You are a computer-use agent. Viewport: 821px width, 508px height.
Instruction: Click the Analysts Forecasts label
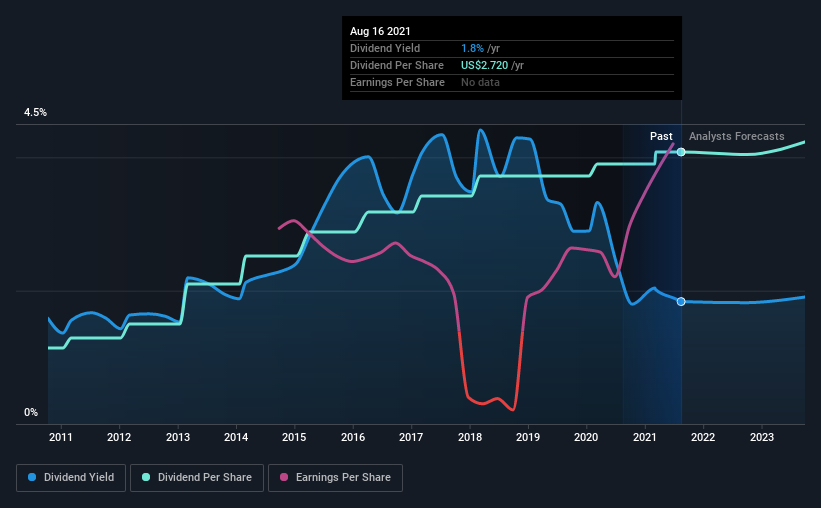tap(736, 136)
